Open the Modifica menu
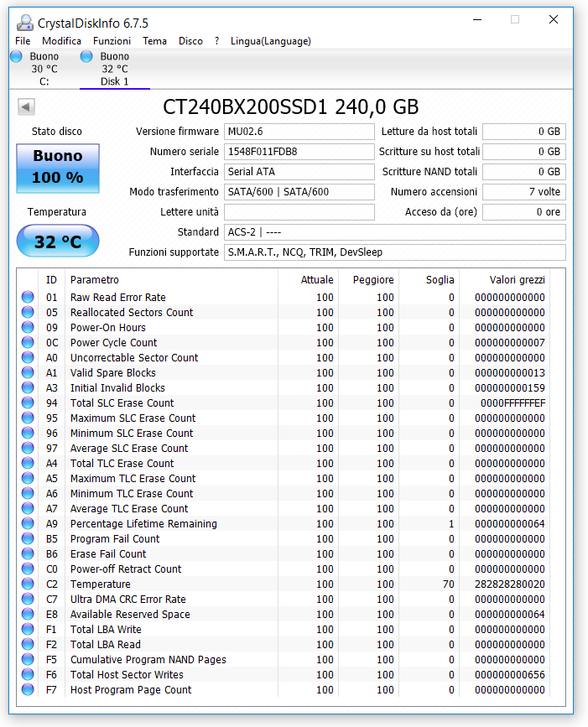The image size is (588, 727). click(x=61, y=41)
